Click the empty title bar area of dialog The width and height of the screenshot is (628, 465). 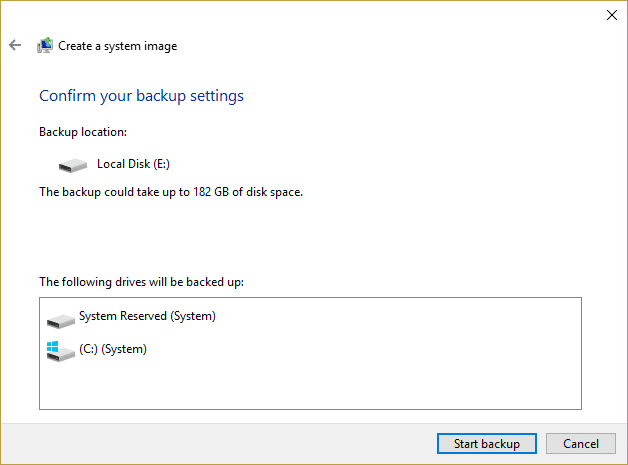click(x=300, y=14)
